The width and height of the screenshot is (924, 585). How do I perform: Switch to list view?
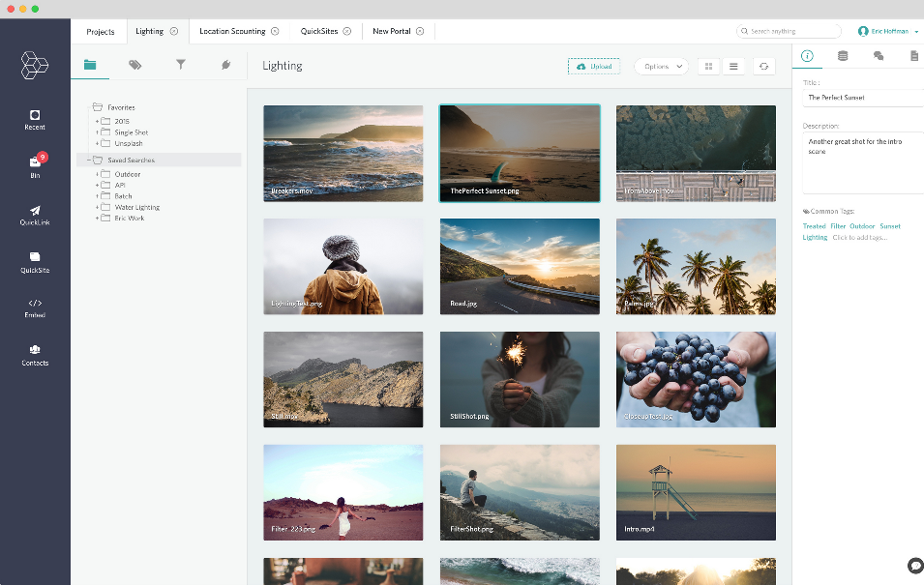coord(733,67)
